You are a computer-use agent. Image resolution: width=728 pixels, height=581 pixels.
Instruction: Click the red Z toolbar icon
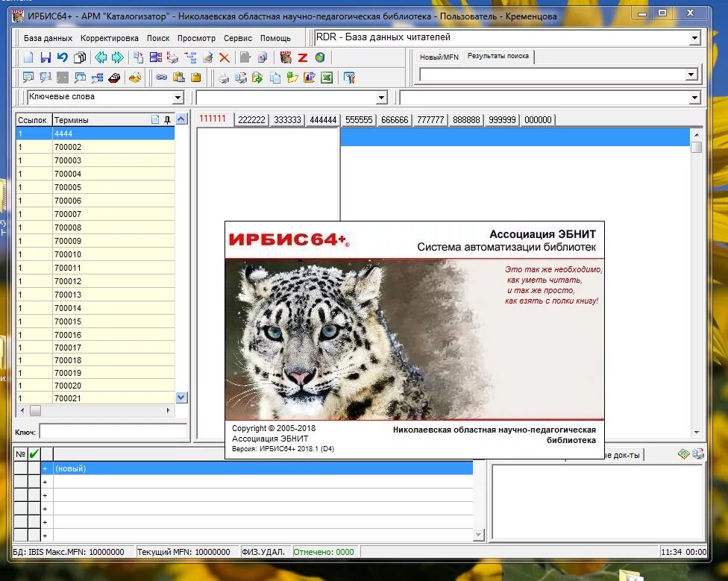(x=303, y=57)
